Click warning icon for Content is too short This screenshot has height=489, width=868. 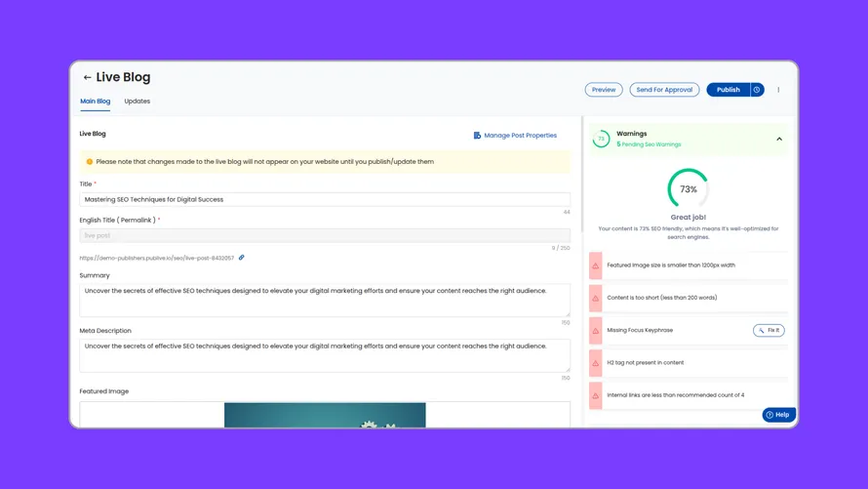(x=596, y=298)
